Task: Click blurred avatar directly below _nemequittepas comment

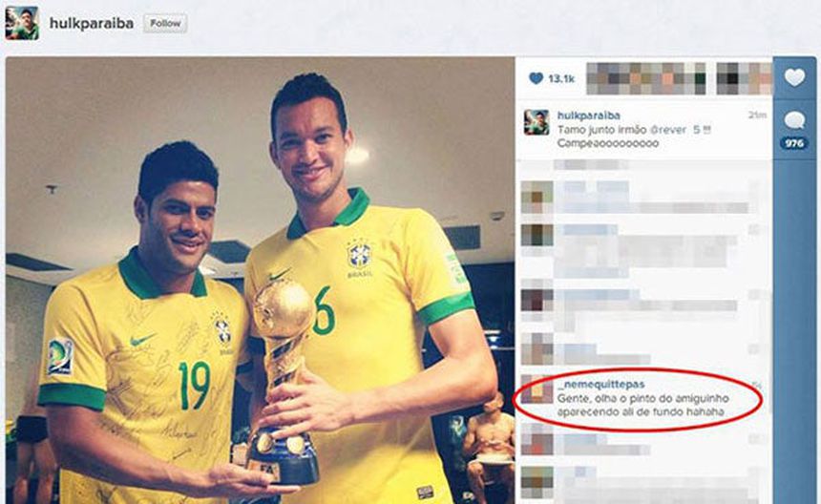Action: click(537, 440)
